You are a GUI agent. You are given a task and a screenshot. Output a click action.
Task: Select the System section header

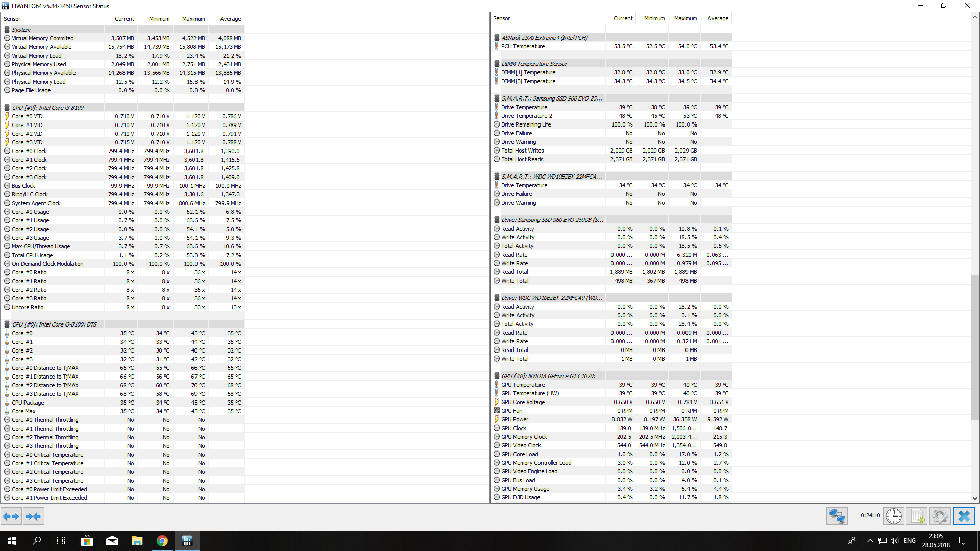click(21, 30)
